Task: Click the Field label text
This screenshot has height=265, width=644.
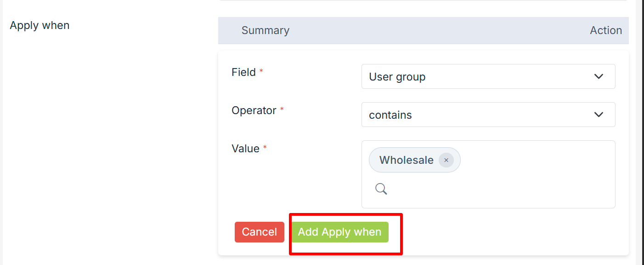Action: click(x=243, y=72)
